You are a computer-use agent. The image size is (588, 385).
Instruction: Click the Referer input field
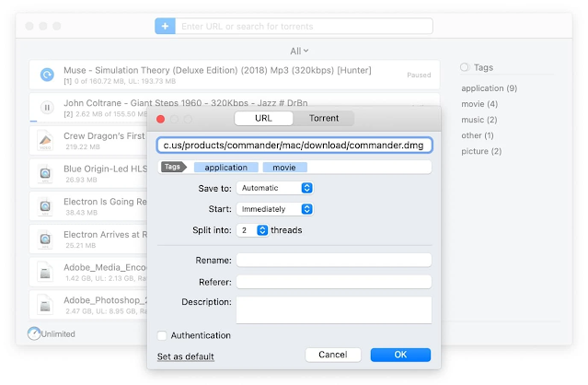[334, 282]
